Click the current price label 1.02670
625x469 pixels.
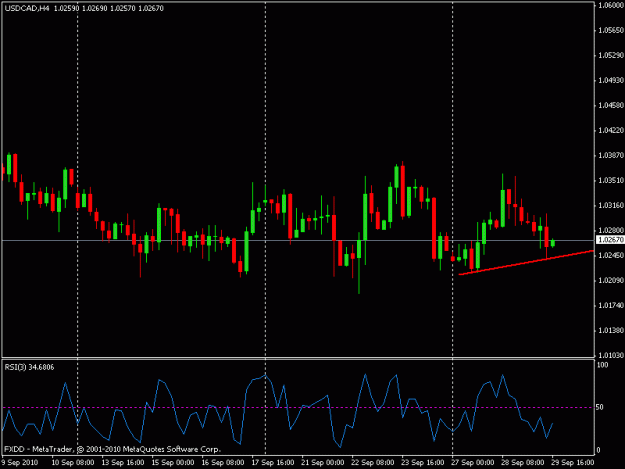point(610,239)
